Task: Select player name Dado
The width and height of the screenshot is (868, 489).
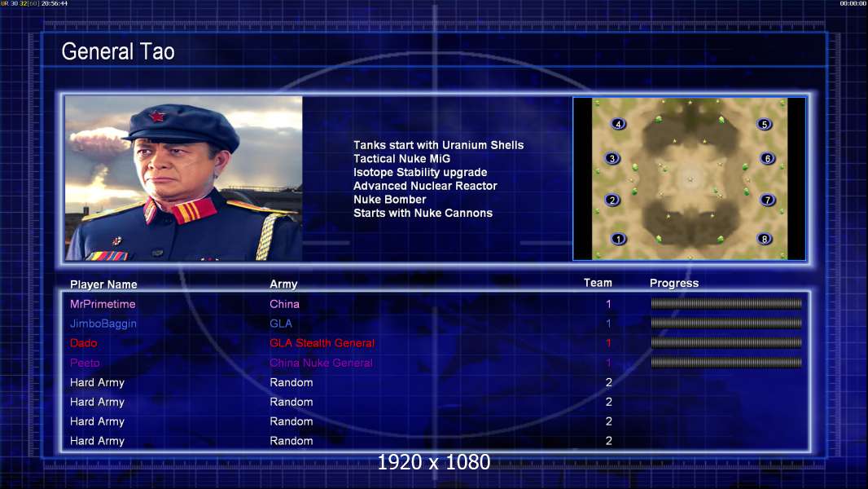Action: pyautogui.click(x=84, y=343)
